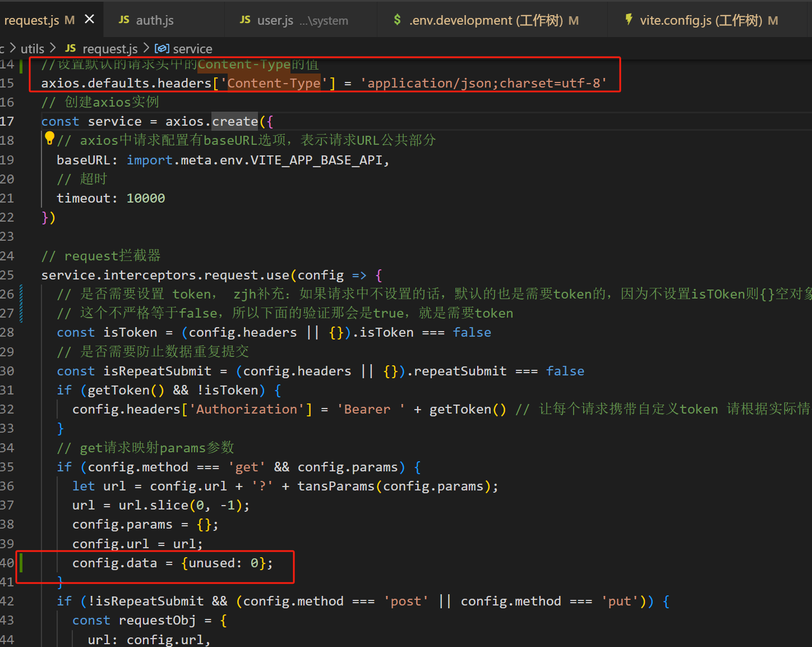Viewport: 812px width, 647px height.
Task: Click the 'create' method on line 17
Action: (235, 121)
